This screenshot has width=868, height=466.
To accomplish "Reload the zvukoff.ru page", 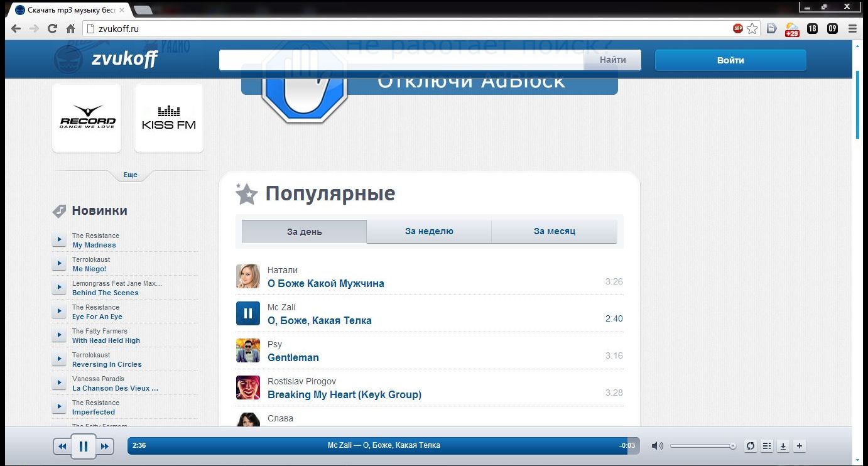I will click(x=52, y=28).
